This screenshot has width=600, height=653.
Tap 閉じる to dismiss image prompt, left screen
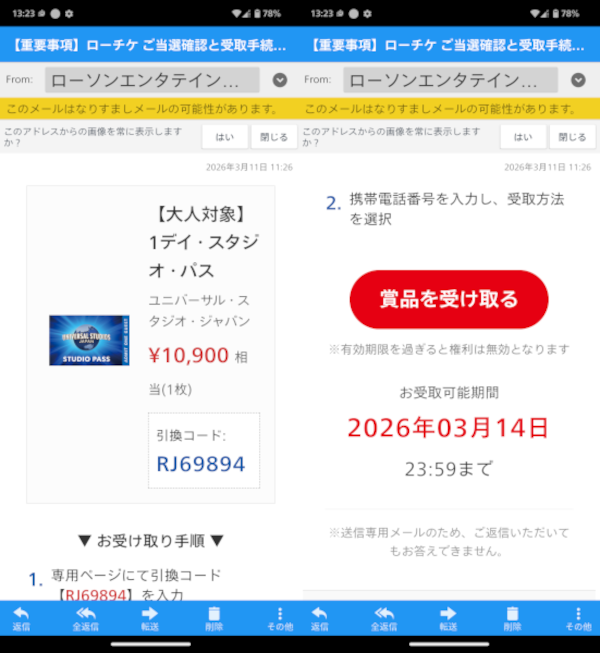pyautogui.click(x=273, y=137)
